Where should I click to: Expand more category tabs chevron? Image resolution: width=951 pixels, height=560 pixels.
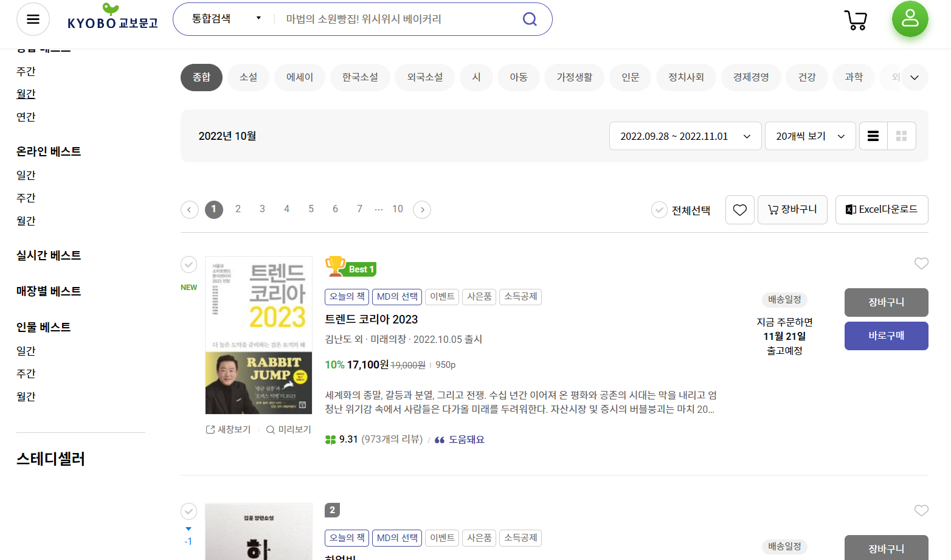pos(915,78)
